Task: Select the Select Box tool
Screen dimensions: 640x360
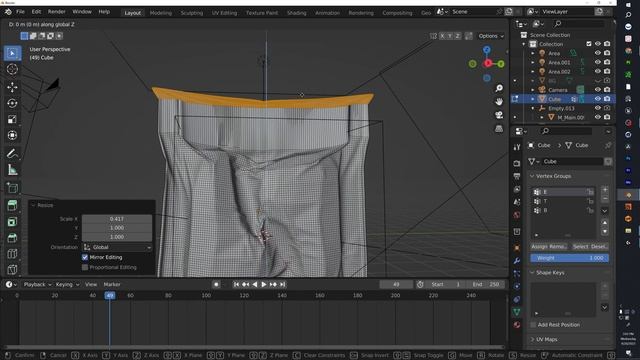Action: pos(12,53)
